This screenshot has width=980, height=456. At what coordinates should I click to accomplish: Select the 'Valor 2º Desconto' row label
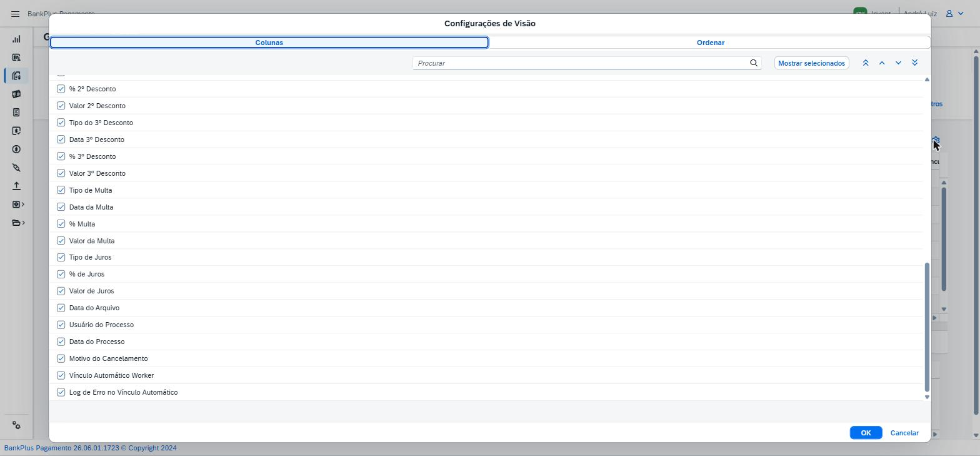click(x=97, y=106)
